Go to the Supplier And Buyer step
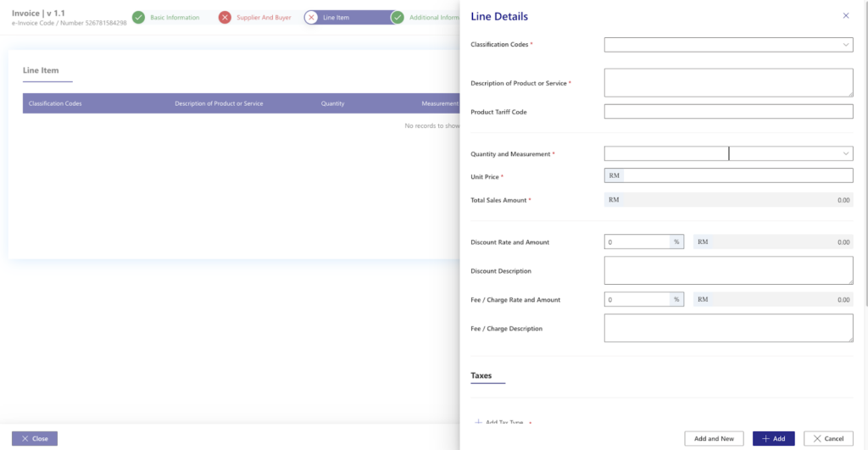 click(x=264, y=18)
